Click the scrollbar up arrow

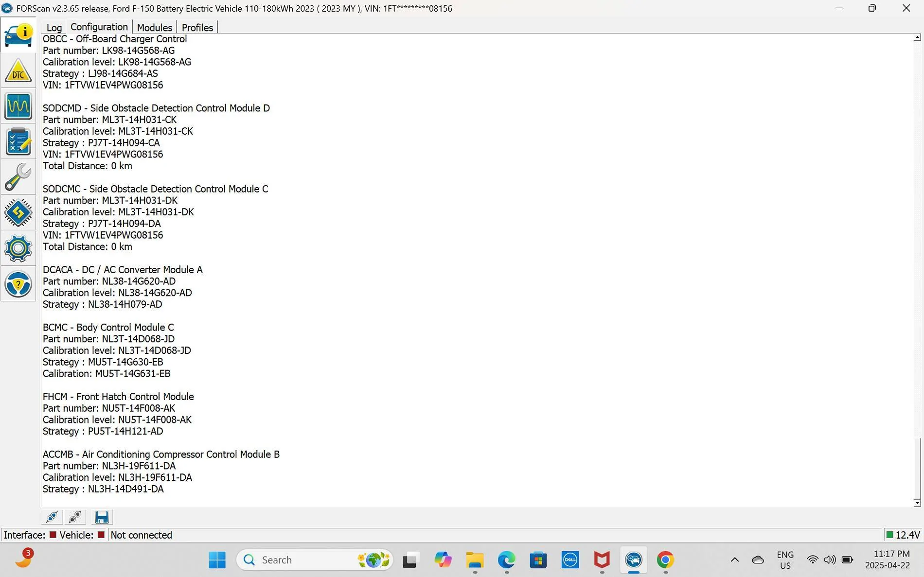[917, 37]
